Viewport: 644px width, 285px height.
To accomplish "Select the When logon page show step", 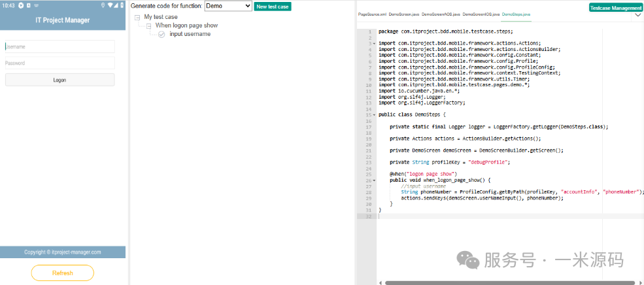I will [x=186, y=25].
